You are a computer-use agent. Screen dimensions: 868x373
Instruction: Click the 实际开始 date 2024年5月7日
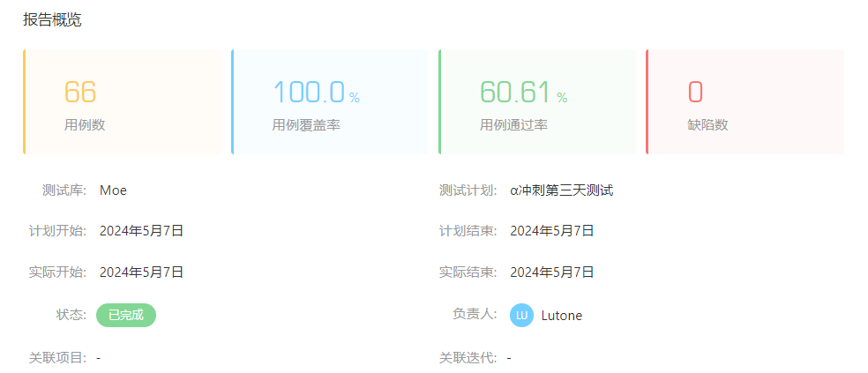[x=142, y=272]
